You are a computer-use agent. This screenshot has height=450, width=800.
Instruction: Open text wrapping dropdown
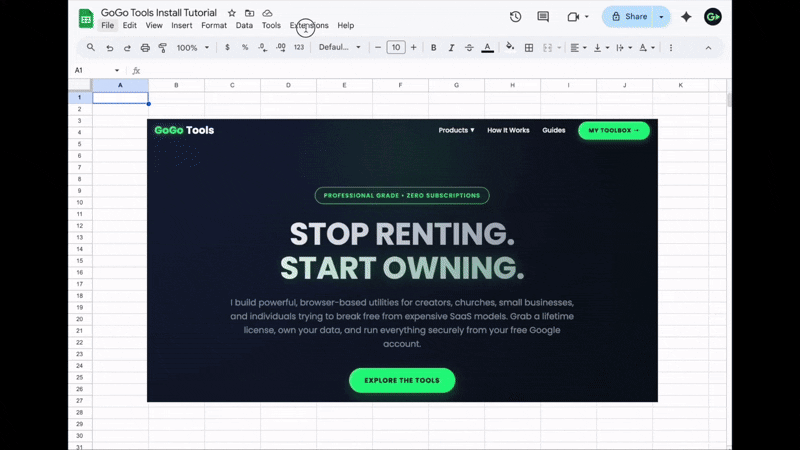click(x=624, y=47)
